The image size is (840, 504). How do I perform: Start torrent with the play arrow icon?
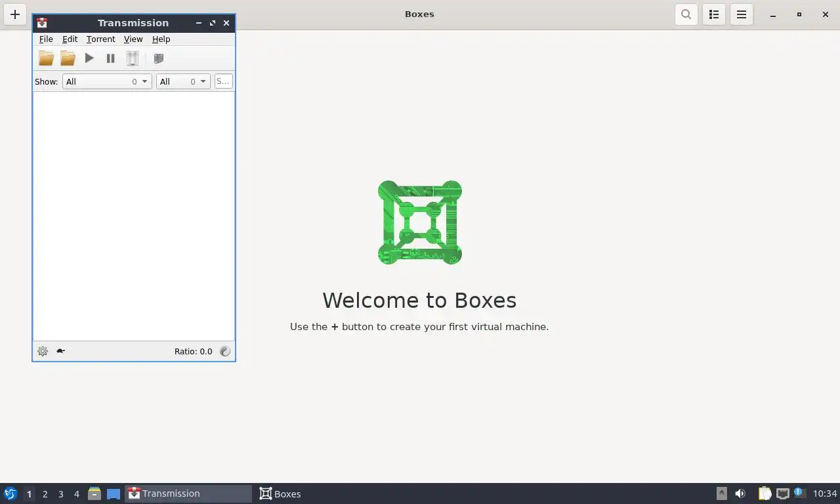pos(89,58)
